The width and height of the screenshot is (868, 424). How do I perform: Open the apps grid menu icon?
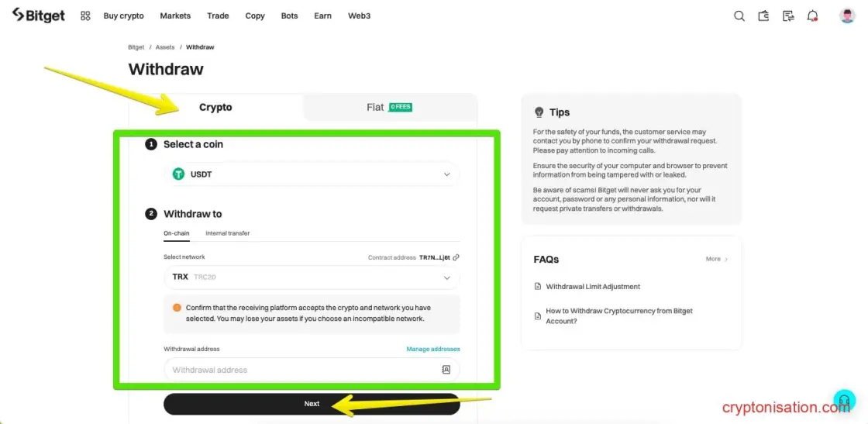85,16
